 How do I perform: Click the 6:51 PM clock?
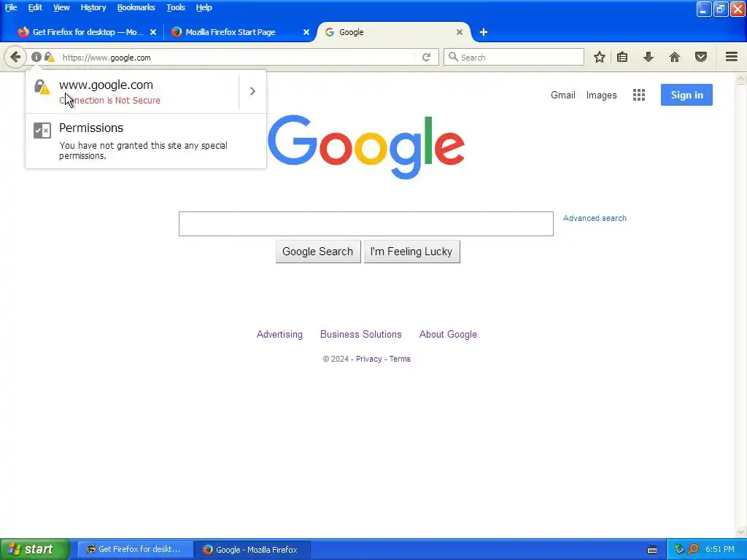pos(720,549)
